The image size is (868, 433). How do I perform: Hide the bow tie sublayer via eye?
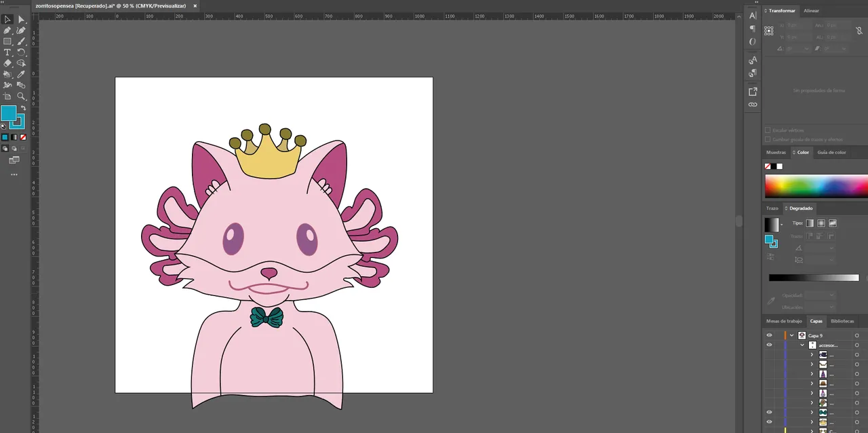click(769, 412)
